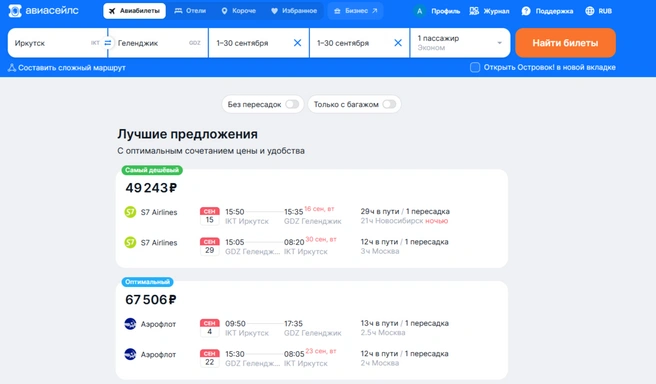Screen dimensions: 656x384
Task: Open the Авиабилеты tab
Action: [134, 11]
